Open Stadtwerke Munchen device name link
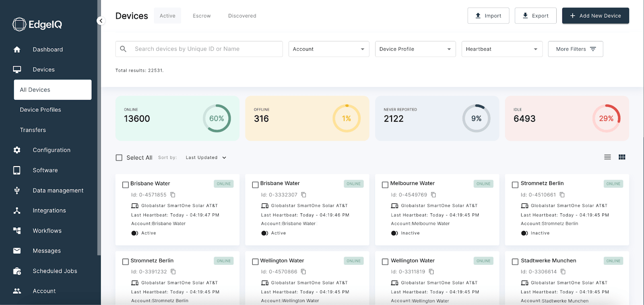This screenshot has width=644, height=305. click(549, 260)
